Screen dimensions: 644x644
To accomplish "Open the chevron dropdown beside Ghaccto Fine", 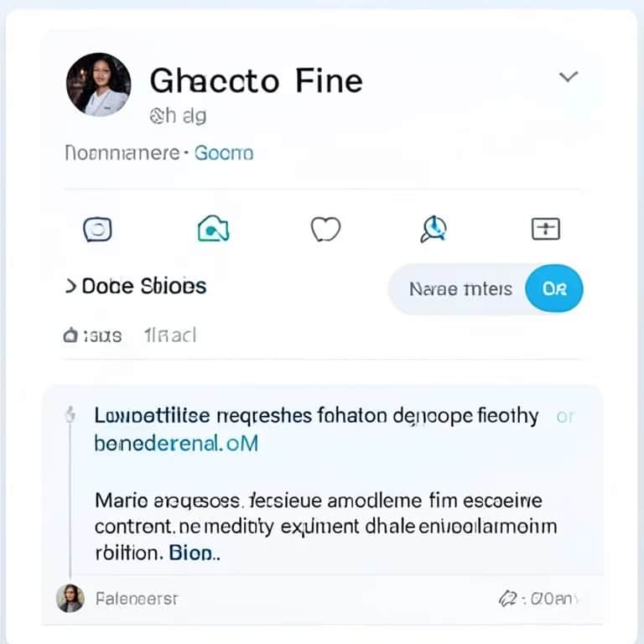I will click(x=569, y=77).
